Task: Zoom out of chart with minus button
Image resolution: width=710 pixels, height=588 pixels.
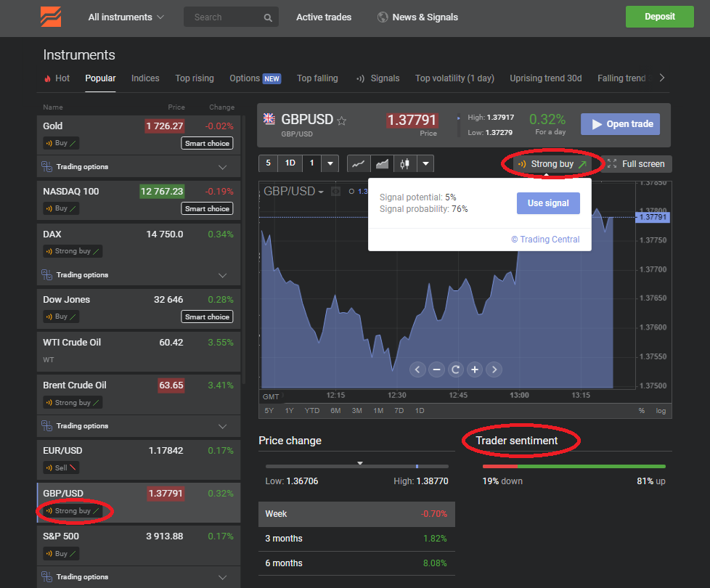Action: [436, 369]
